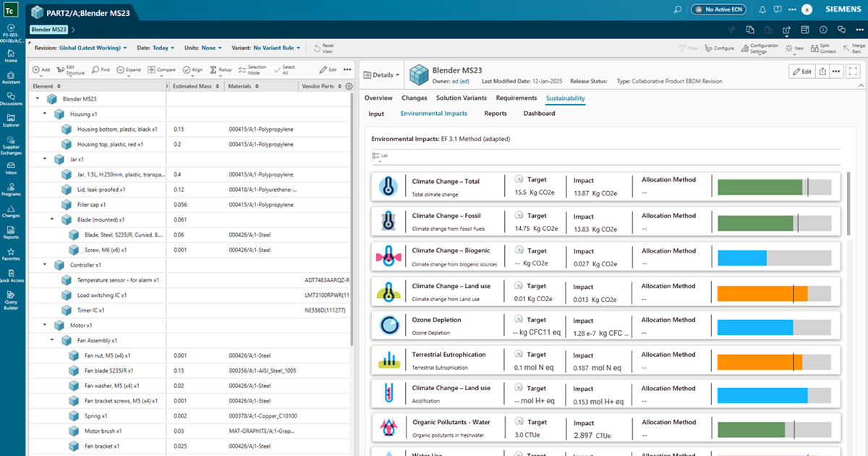Viewport: 868px width, 456px height.
Task: Switch to the Solution Variants tab
Action: coord(461,98)
